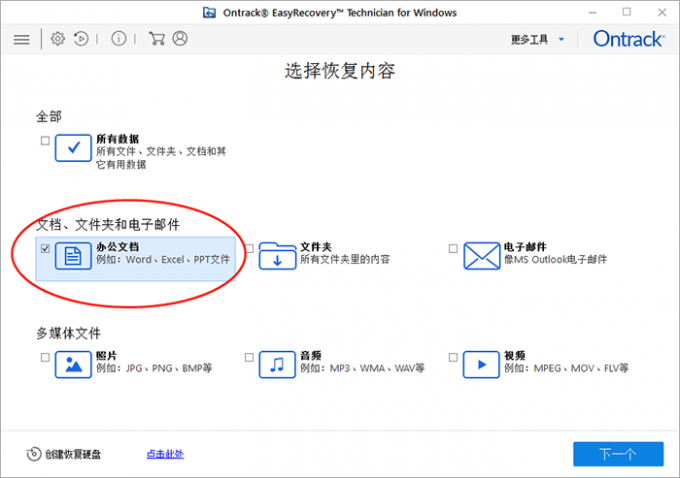Open the user account icon
Image resolution: width=680 pixels, height=478 pixels.
(x=180, y=39)
